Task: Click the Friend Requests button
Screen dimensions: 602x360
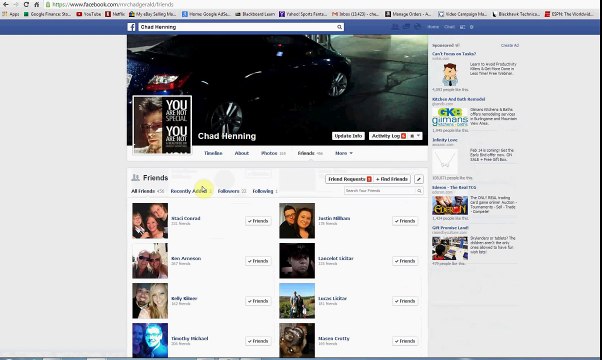Action: tap(349, 179)
